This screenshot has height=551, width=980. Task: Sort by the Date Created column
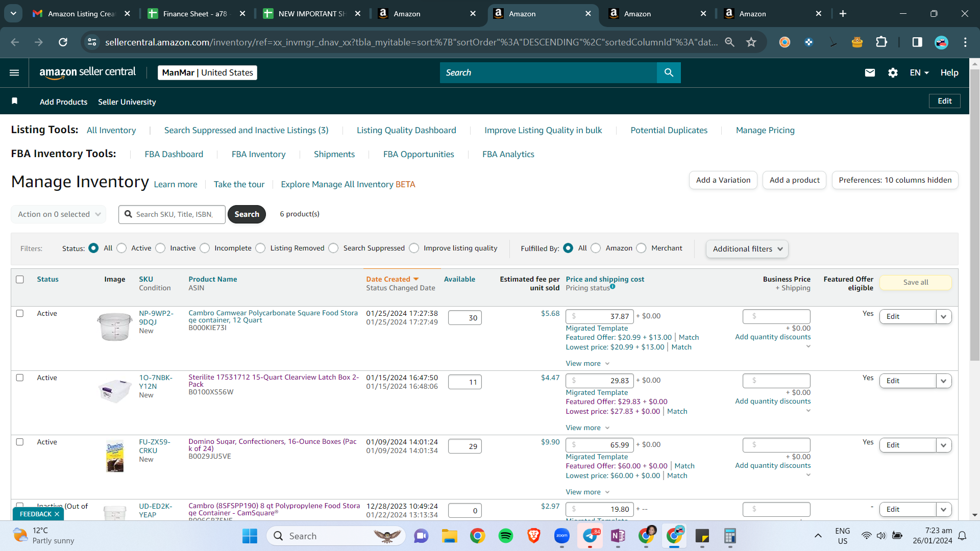click(392, 279)
